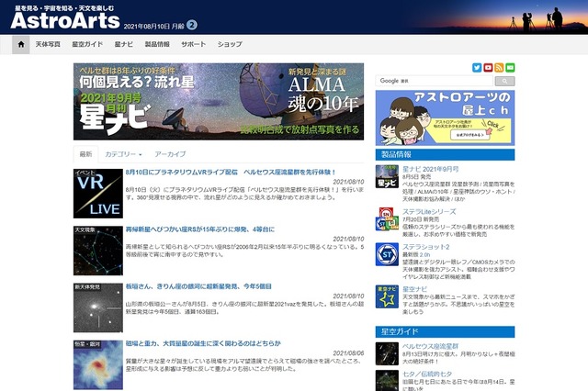Open the Twitter social icon

(x=476, y=67)
